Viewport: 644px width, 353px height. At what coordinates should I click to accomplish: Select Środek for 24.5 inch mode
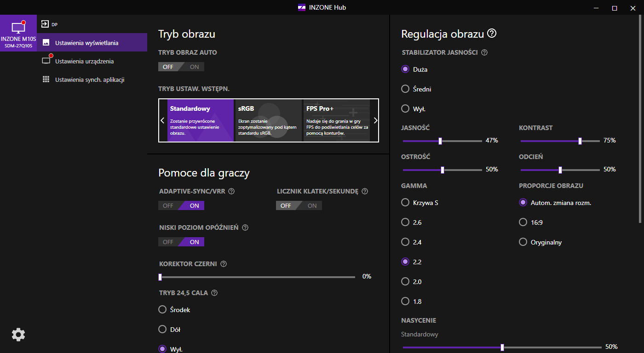(x=162, y=309)
